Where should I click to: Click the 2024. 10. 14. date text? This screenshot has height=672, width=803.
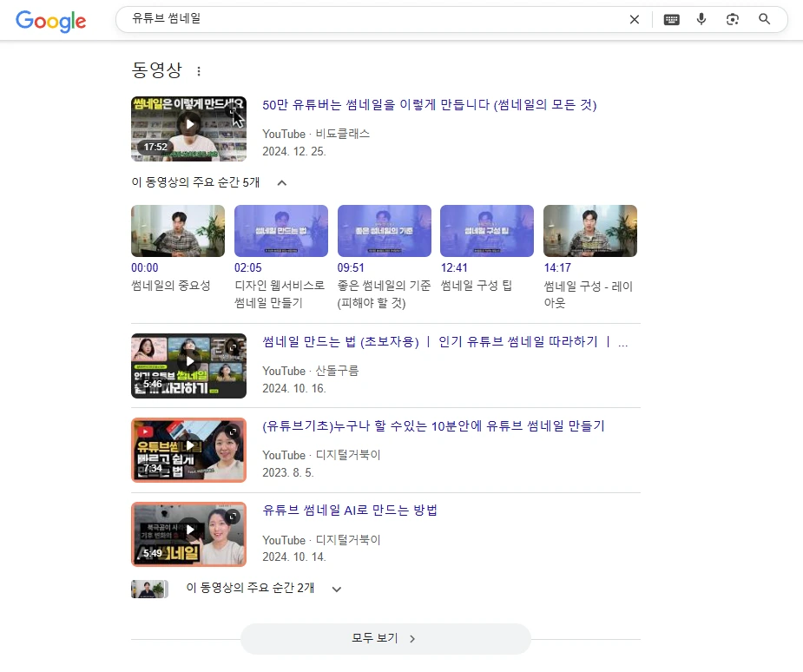point(294,557)
